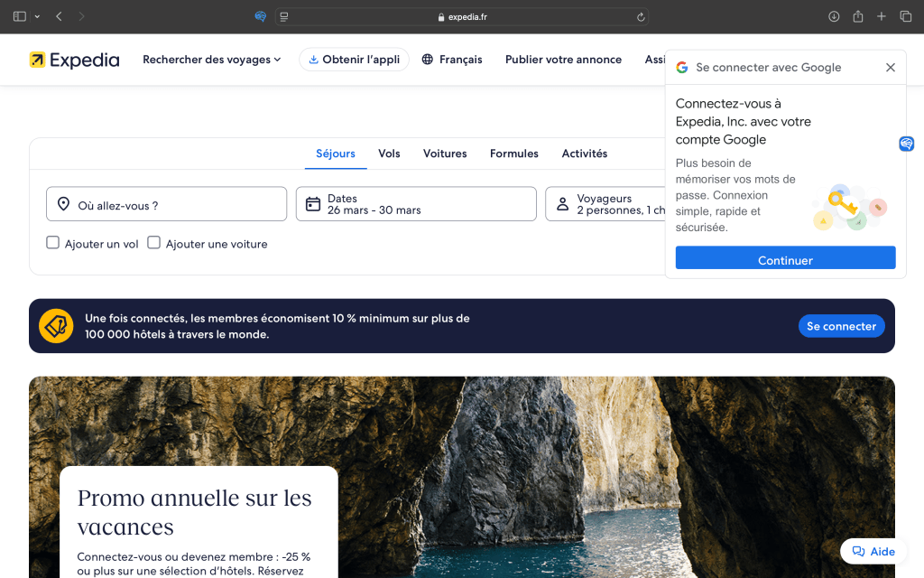Check Ajouter un vol
Viewport: 924px width, 578px height.
pyautogui.click(x=53, y=242)
